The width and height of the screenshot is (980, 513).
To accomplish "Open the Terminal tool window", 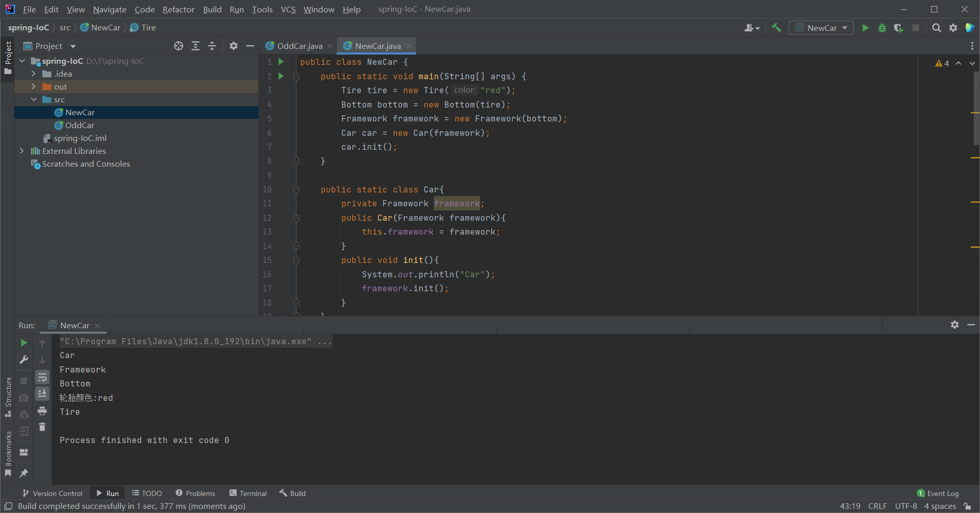I will tap(252, 493).
